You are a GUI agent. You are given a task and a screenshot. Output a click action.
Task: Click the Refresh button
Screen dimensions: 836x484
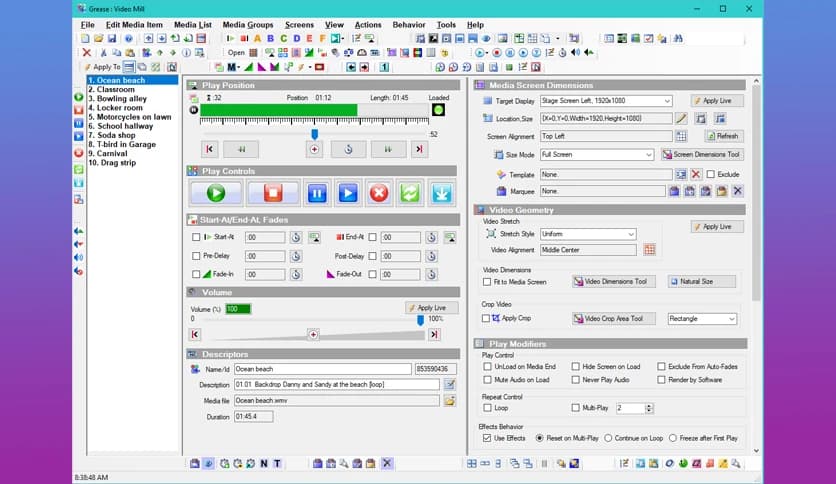[x=724, y=136]
